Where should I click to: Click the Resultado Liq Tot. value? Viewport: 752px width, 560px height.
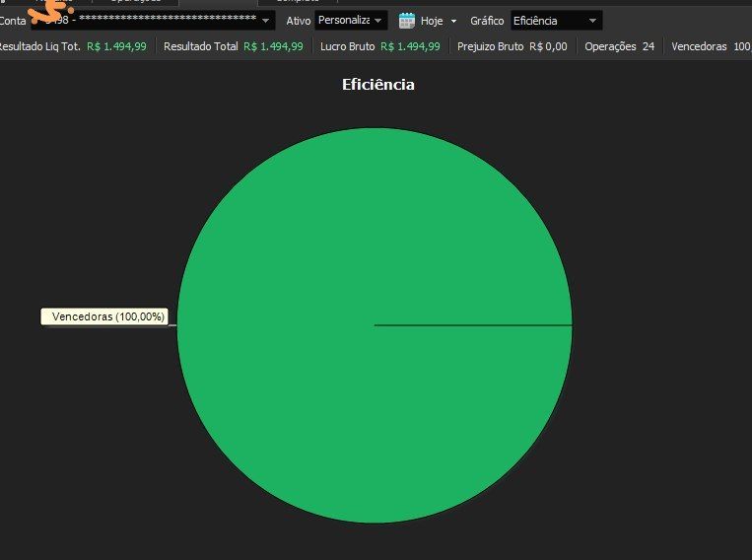pyautogui.click(x=116, y=46)
